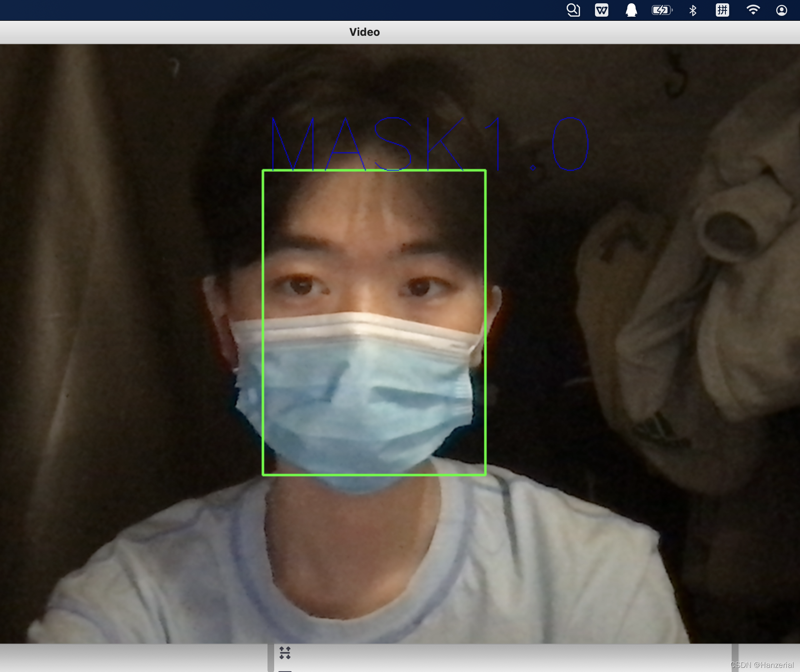The width and height of the screenshot is (800, 672).
Task: Click the top edge of the green rectangle
Action: (374, 170)
